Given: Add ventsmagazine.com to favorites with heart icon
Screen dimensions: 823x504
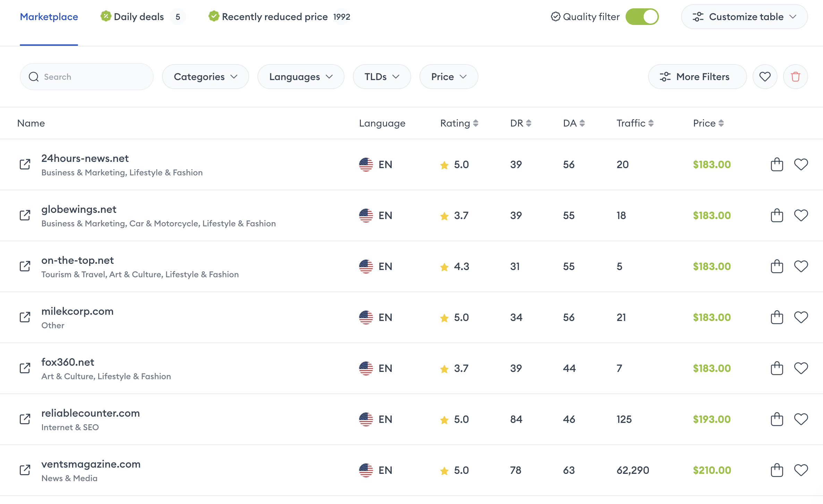Looking at the screenshot, I should tap(801, 470).
